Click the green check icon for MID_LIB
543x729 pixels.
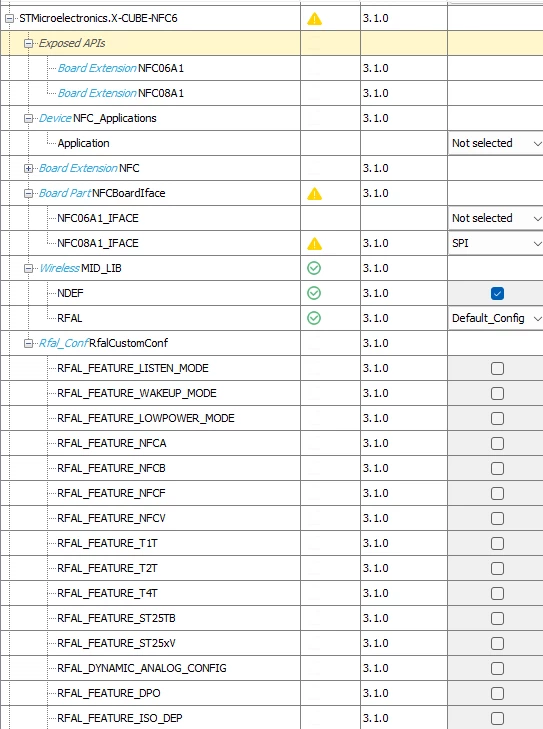pyautogui.click(x=314, y=268)
